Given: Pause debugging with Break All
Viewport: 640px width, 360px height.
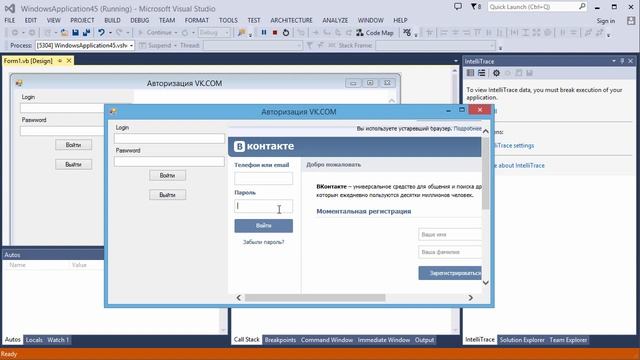Looking at the screenshot, I should 264,33.
